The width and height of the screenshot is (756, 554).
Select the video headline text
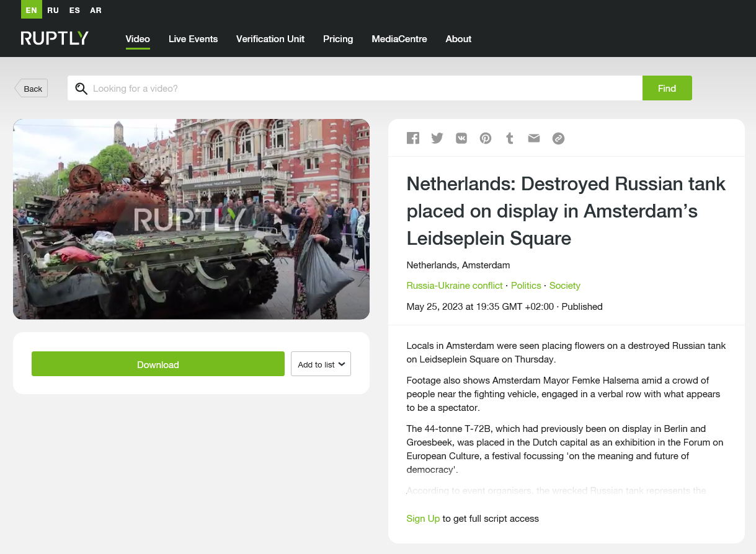coord(566,211)
